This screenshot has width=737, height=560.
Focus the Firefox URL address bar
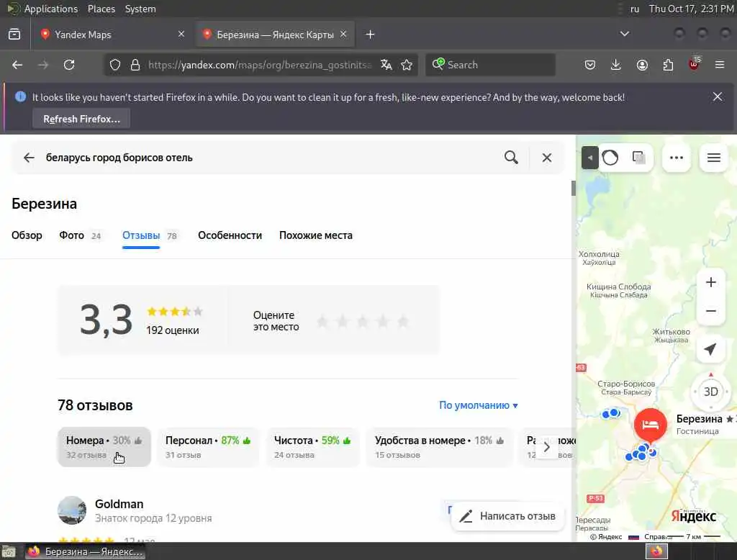259,65
